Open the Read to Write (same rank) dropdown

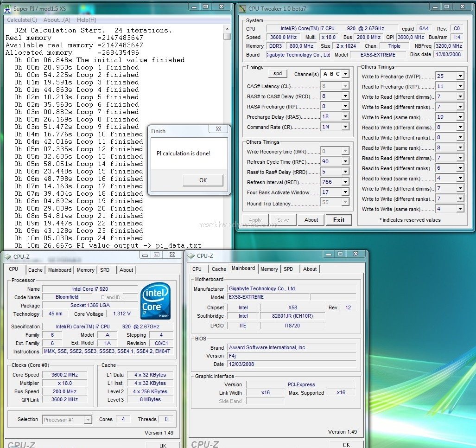click(x=461, y=148)
